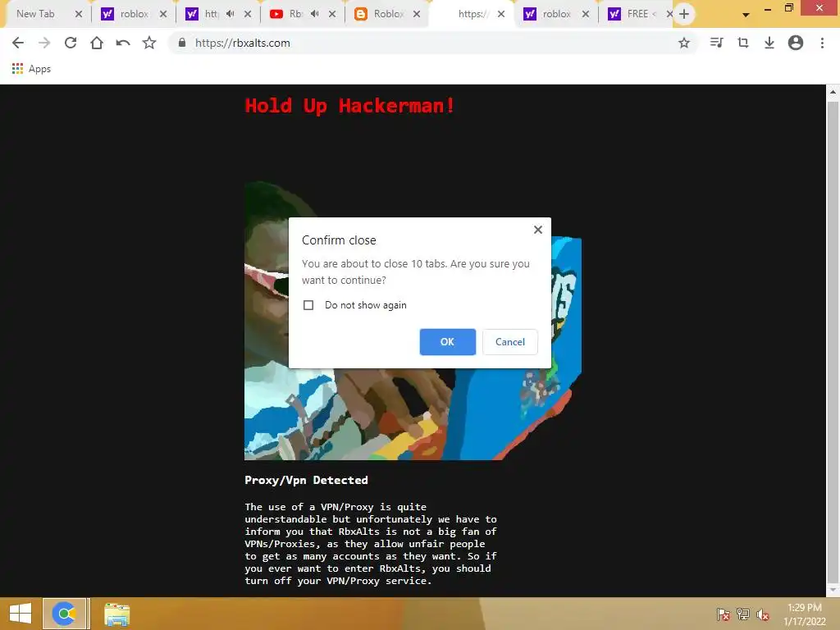Click the vertical scrollbar thumb
The width and height of the screenshot is (840, 630).
(x=833, y=340)
